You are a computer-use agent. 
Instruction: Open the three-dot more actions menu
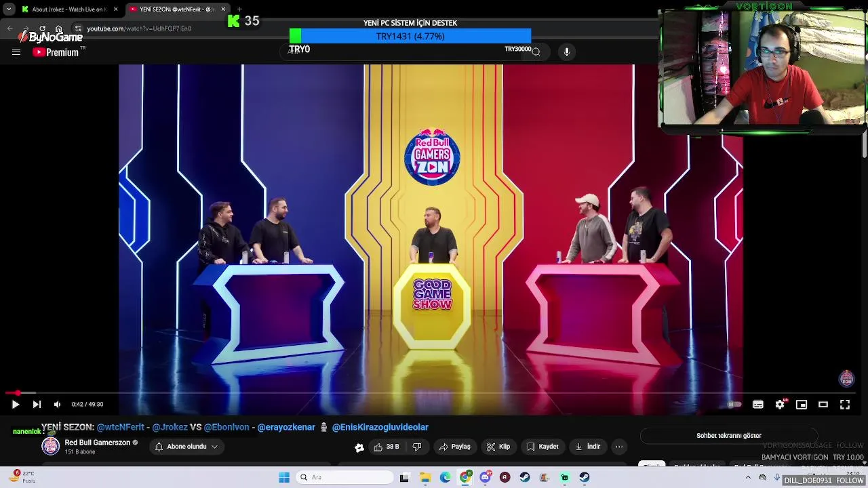619,447
